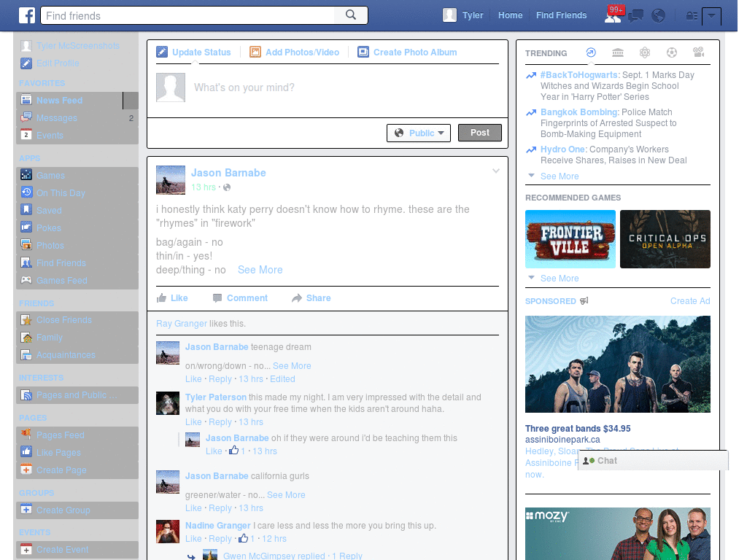Select the Politics trending icon

coord(618,52)
